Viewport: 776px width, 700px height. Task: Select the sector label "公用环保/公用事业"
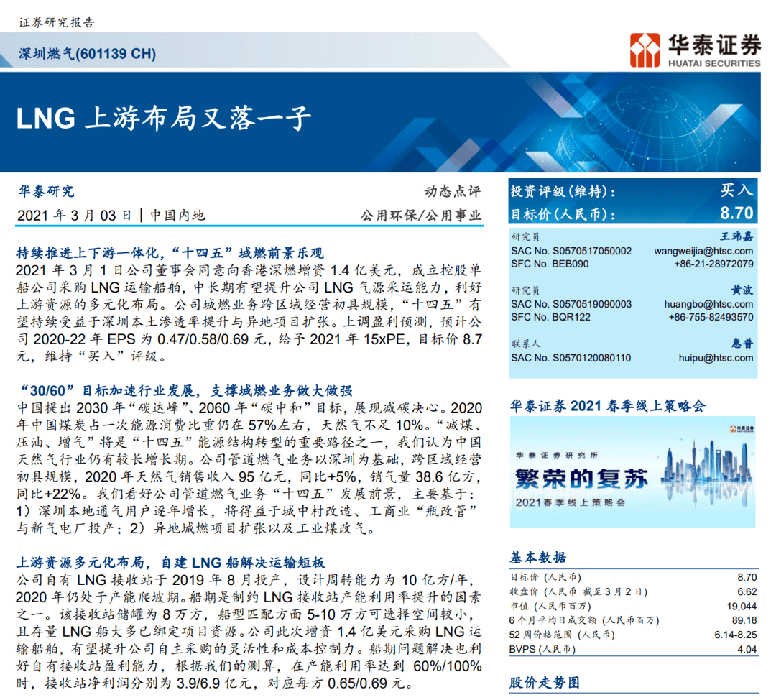coord(420,216)
